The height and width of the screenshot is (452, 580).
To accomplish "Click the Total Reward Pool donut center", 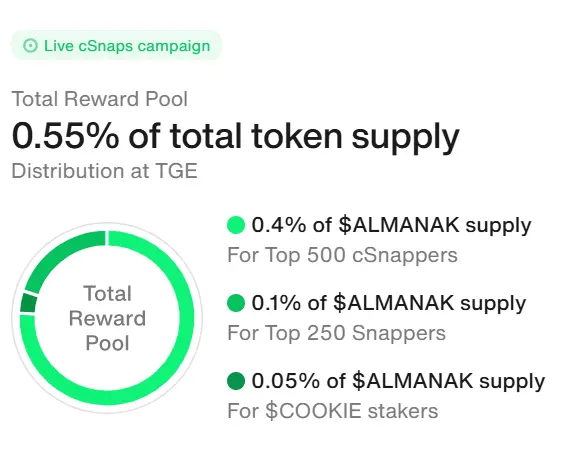I will [107, 318].
